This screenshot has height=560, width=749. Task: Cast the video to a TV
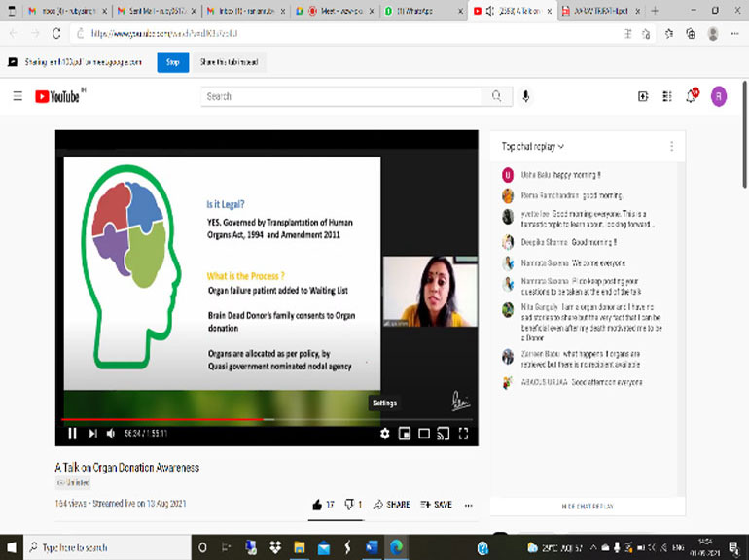coord(444,434)
